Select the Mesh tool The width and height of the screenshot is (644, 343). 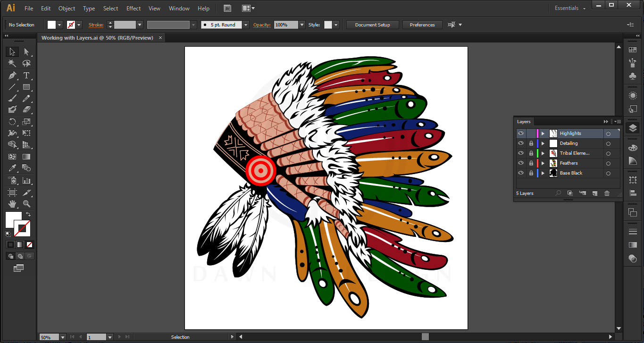(12, 157)
